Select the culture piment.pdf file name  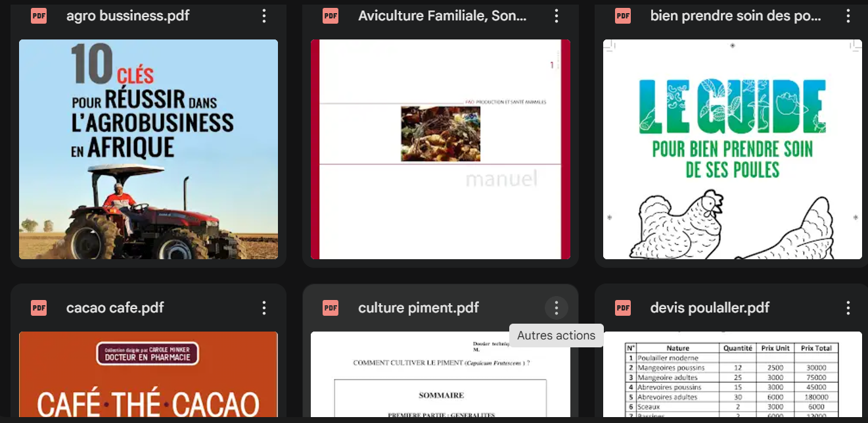(419, 307)
